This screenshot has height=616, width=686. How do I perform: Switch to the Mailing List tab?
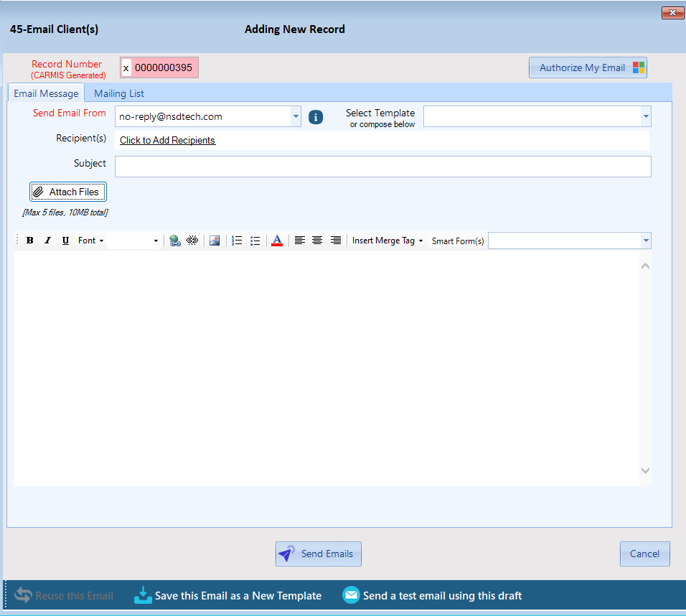click(119, 93)
